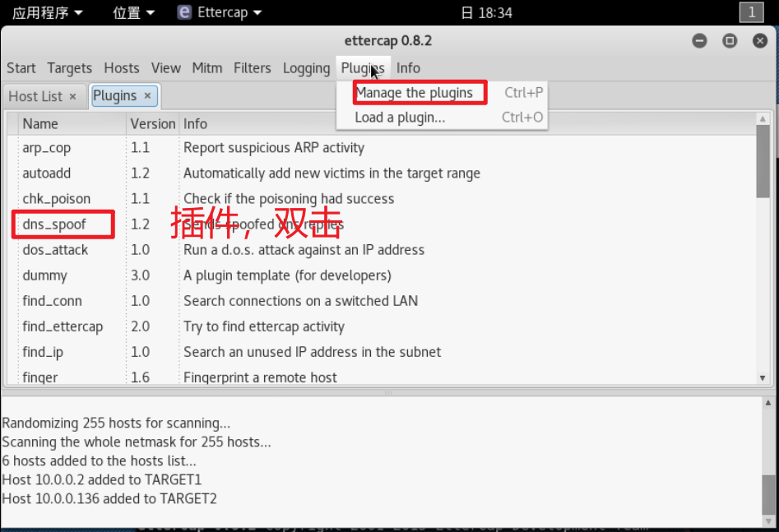779x532 pixels.
Task: Click 'Automatically add new victims' description
Action: coord(332,173)
